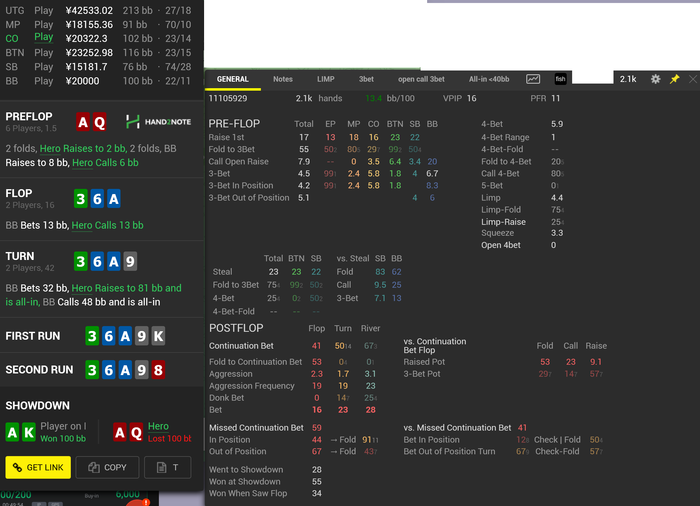Click the first run K card
The height and width of the screenshot is (506, 700).
click(158, 336)
